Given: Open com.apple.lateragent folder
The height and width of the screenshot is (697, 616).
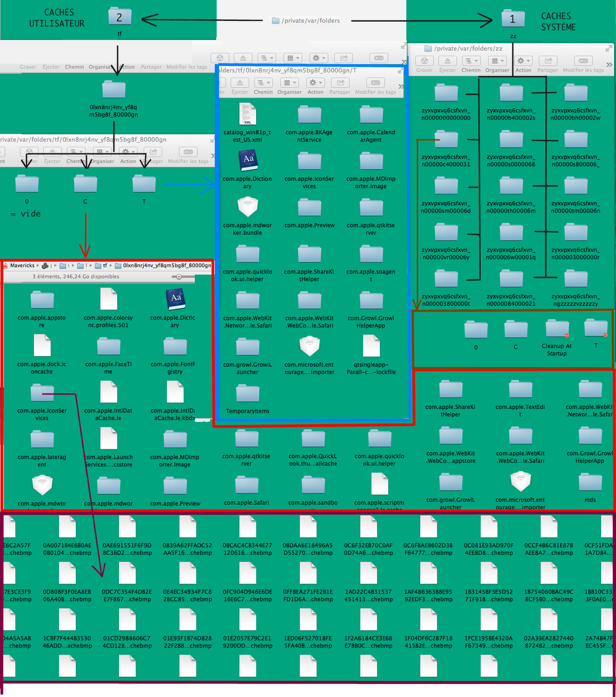Looking at the screenshot, I should [x=42, y=439].
